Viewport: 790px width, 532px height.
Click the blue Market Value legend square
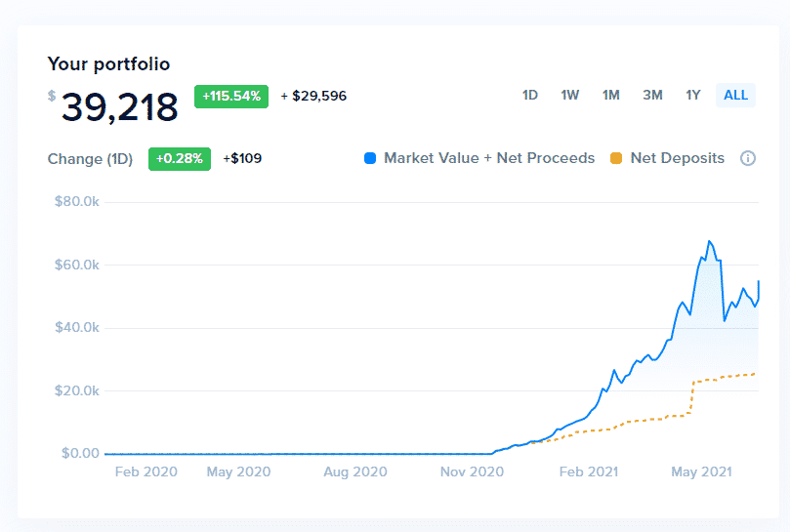tap(370, 158)
